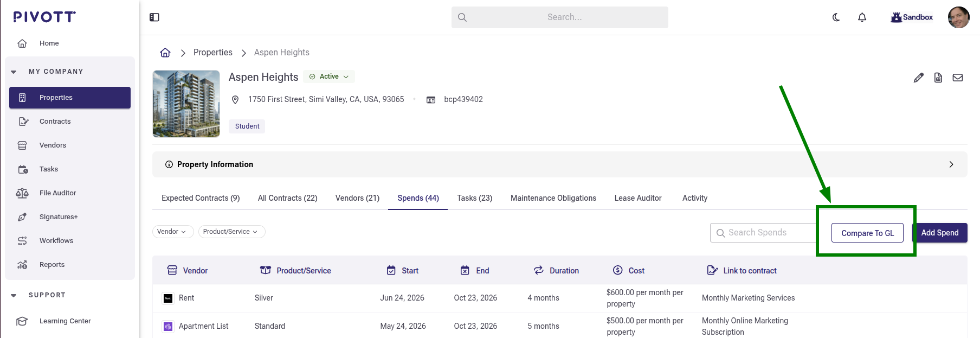Switch to the Lease Auditor tab
This screenshot has width=980, height=338.
637,198
